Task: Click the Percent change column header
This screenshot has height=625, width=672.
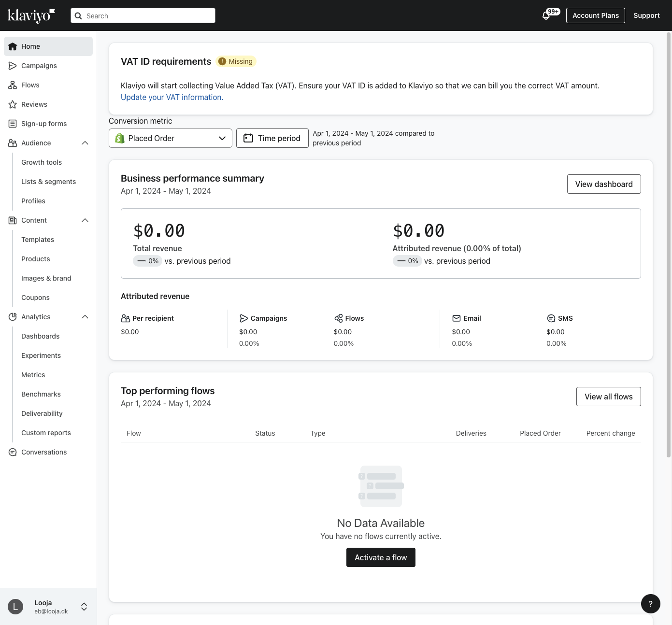Action: click(611, 433)
